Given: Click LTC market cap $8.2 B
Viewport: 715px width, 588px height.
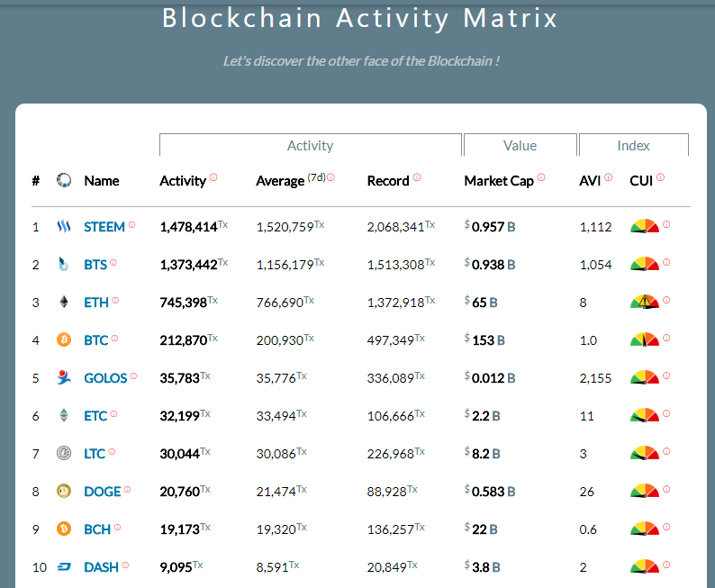Looking at the screenshot, I should 483,453.
